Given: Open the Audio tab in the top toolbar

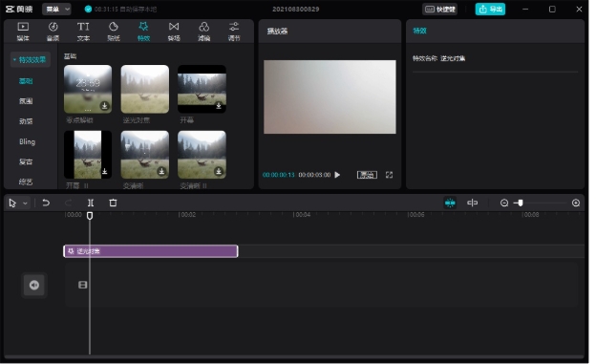Looking at the screenshot, I should (53, 32).
